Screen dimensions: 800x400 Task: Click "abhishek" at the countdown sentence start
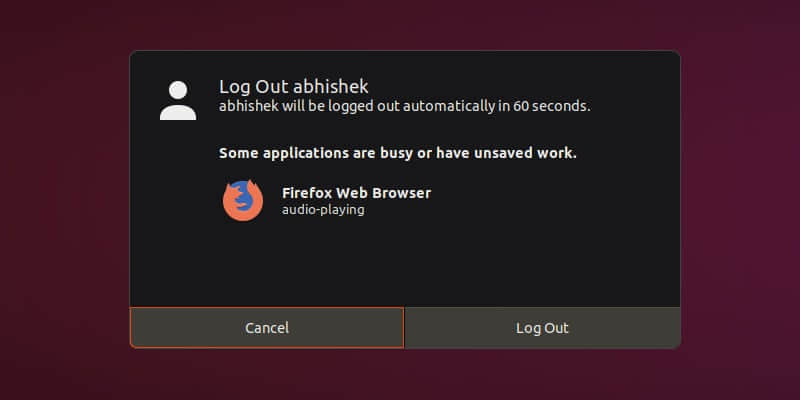pos(249,106)
